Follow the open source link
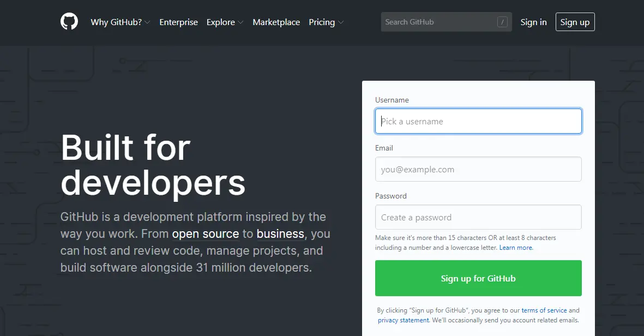The image size is (644, 336). 206,233
